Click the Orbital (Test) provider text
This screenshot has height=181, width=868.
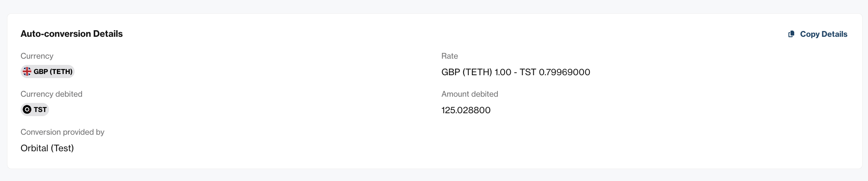click(x=47, y=148)
